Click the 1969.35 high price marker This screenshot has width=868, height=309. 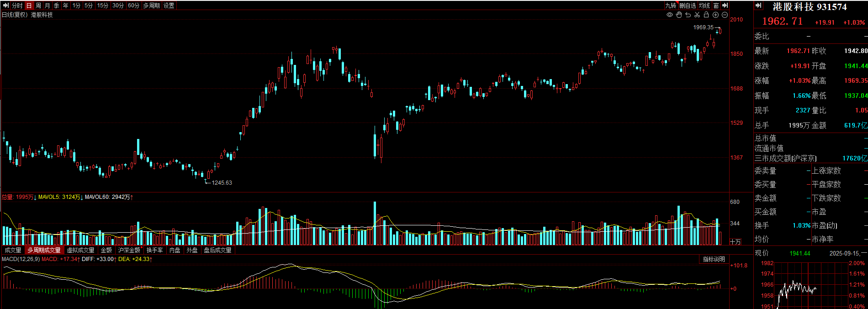click(x=703, y=27)
